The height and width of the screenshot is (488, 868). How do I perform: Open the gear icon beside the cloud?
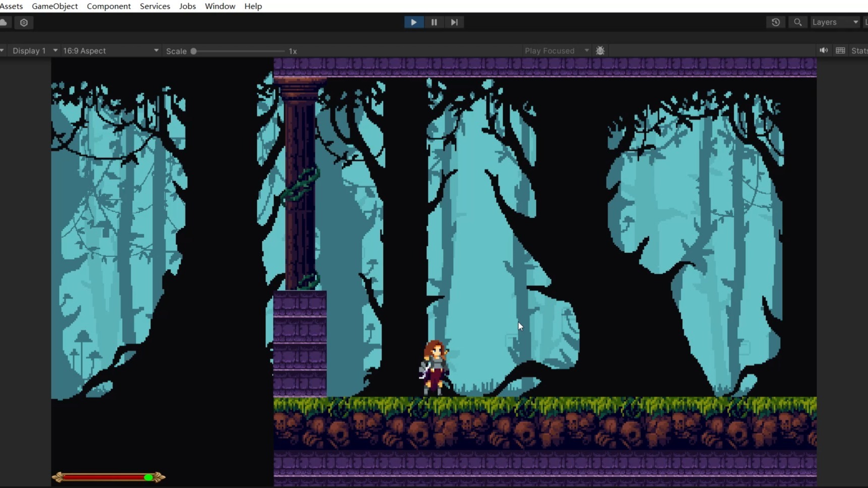pyautogui.click(x=24, y=22)
